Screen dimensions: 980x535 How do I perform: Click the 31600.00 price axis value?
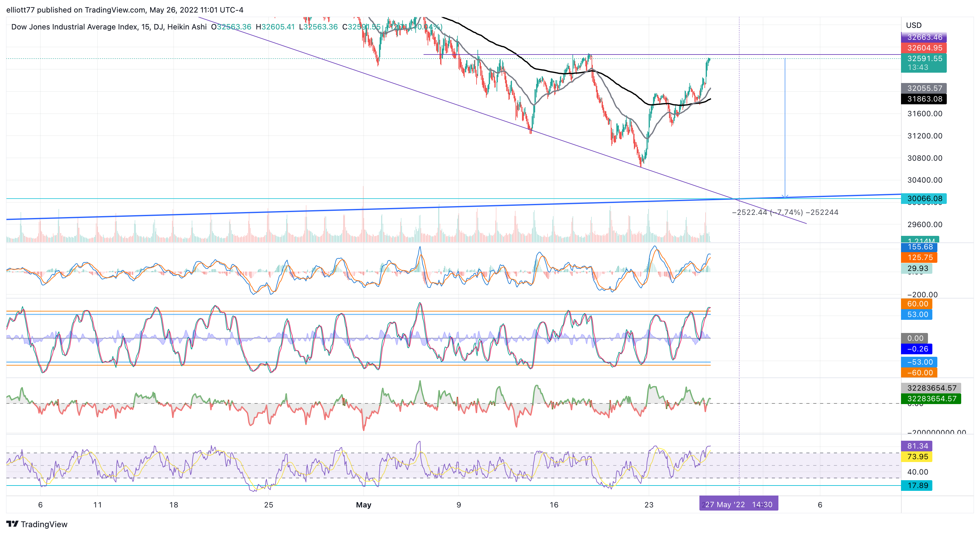click(x=925, y=114)
